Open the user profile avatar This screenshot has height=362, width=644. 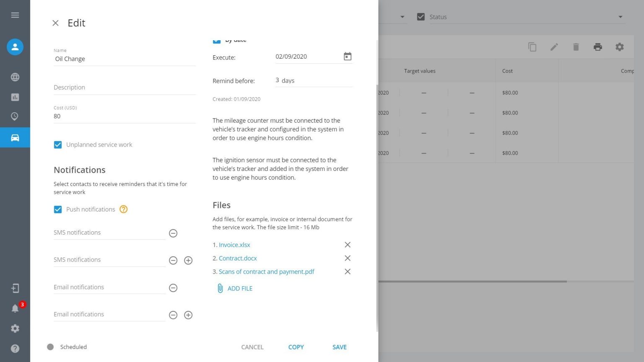tap(15, 47)
